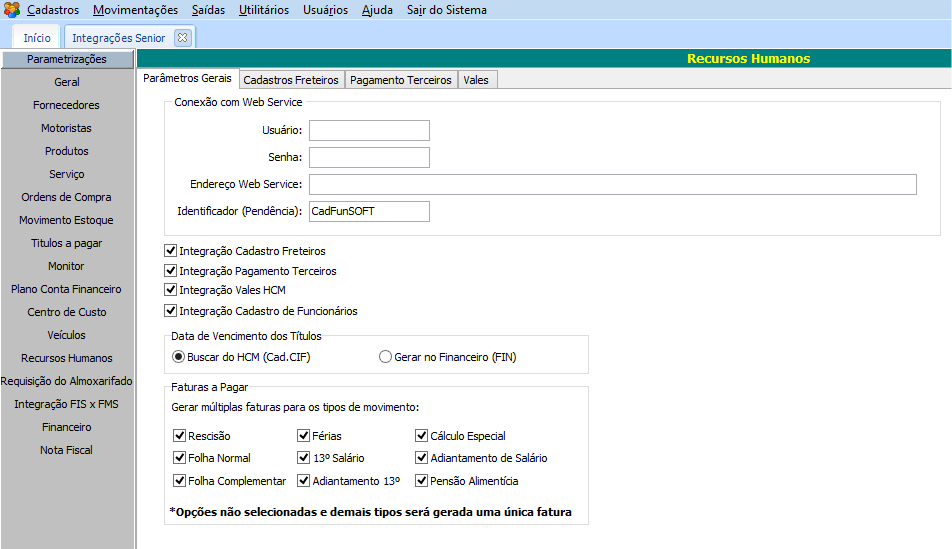Click the single-invoice note about unselected options
Screen dimensions: 952x549
370,512
